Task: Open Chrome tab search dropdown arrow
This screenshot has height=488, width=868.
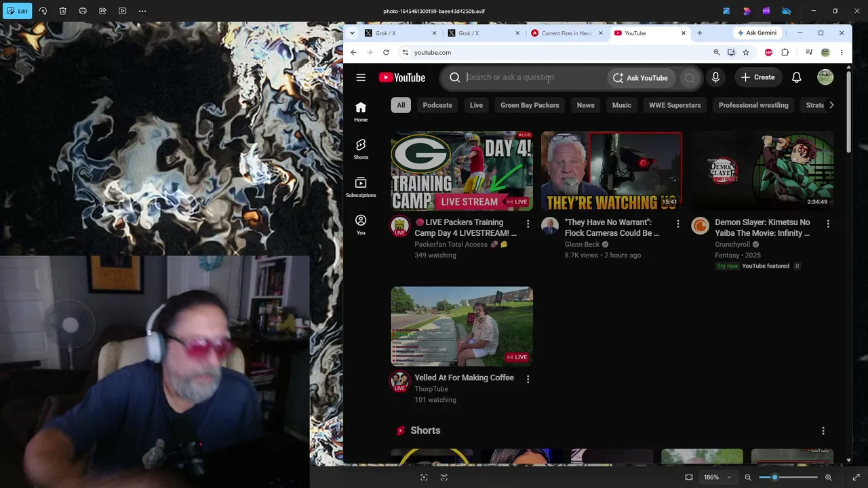Action: [352, 33]
